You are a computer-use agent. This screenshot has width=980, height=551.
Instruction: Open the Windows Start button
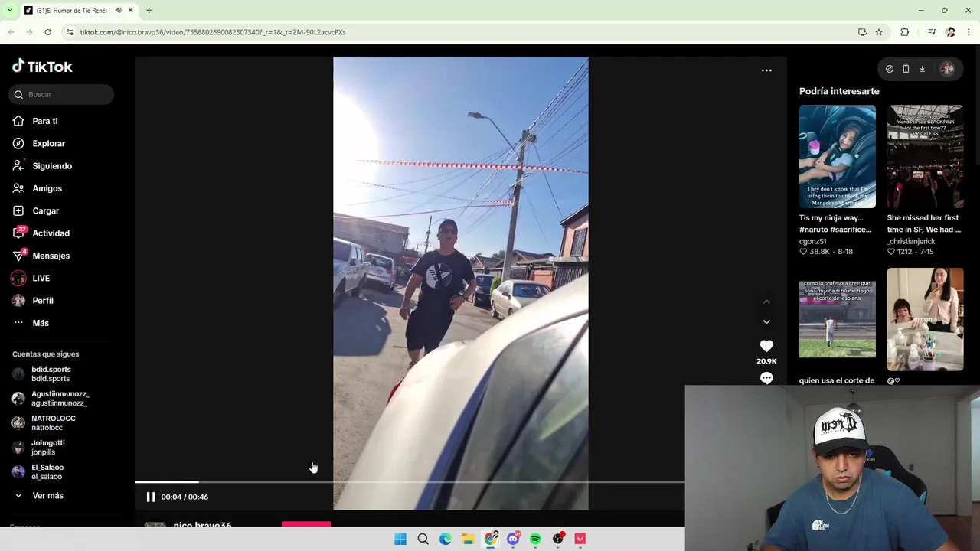coord(400,539)
